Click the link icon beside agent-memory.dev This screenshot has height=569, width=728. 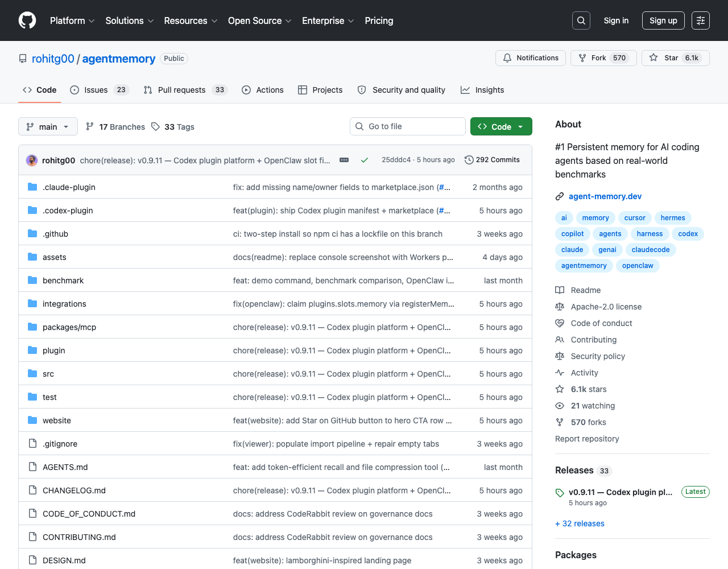click(560, 196)
